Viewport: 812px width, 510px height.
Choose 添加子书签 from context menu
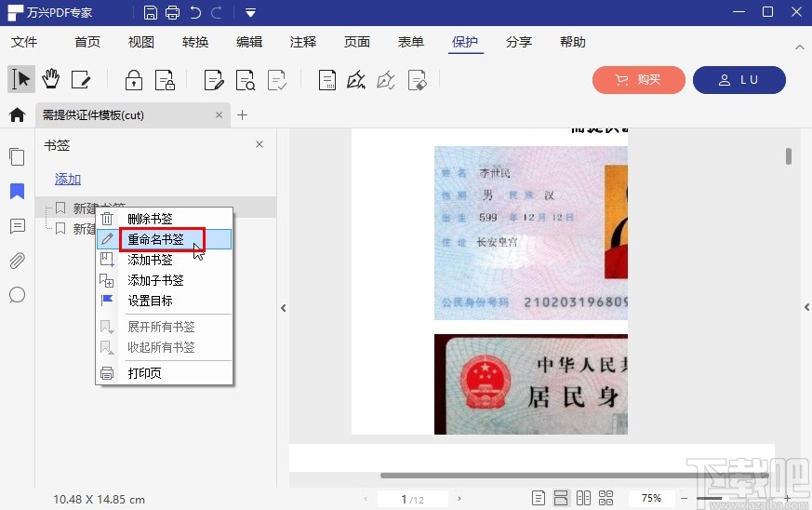164,280
